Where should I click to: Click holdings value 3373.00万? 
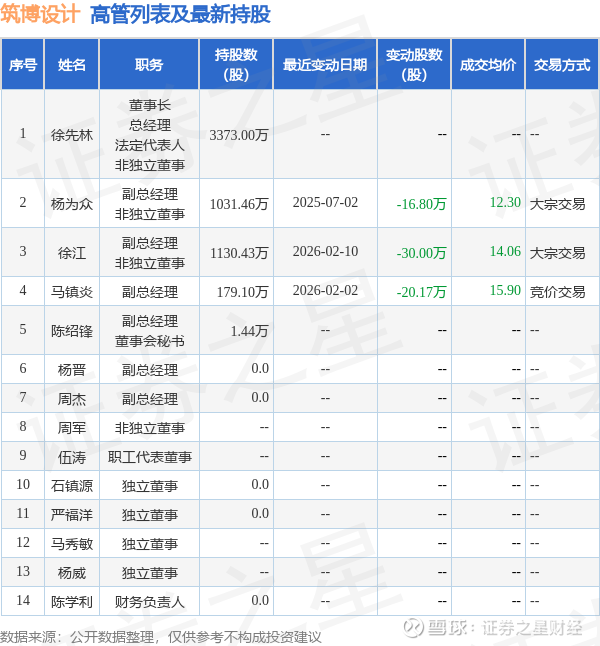click(x=239, y=135)
